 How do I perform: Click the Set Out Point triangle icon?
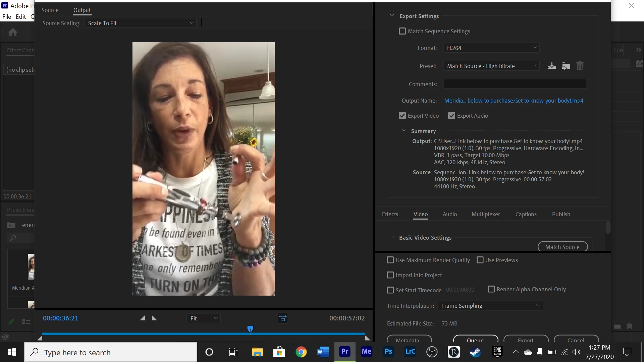coord(154,318)
